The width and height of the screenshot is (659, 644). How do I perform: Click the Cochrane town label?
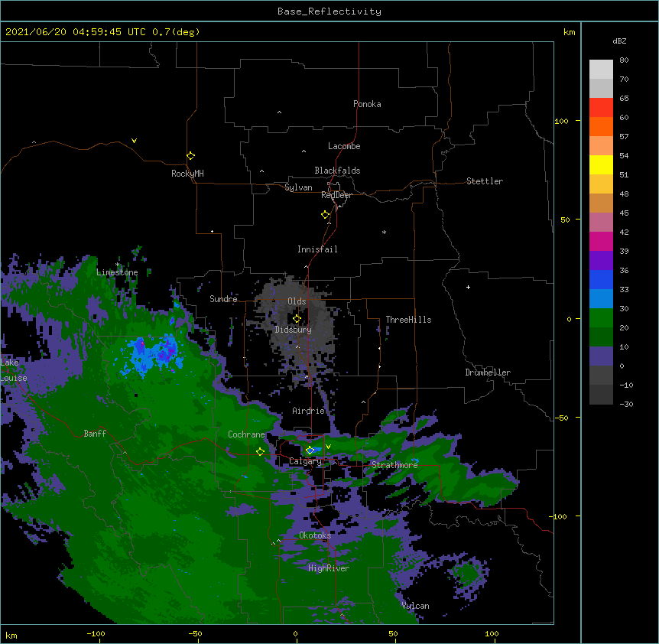[246, 434]
